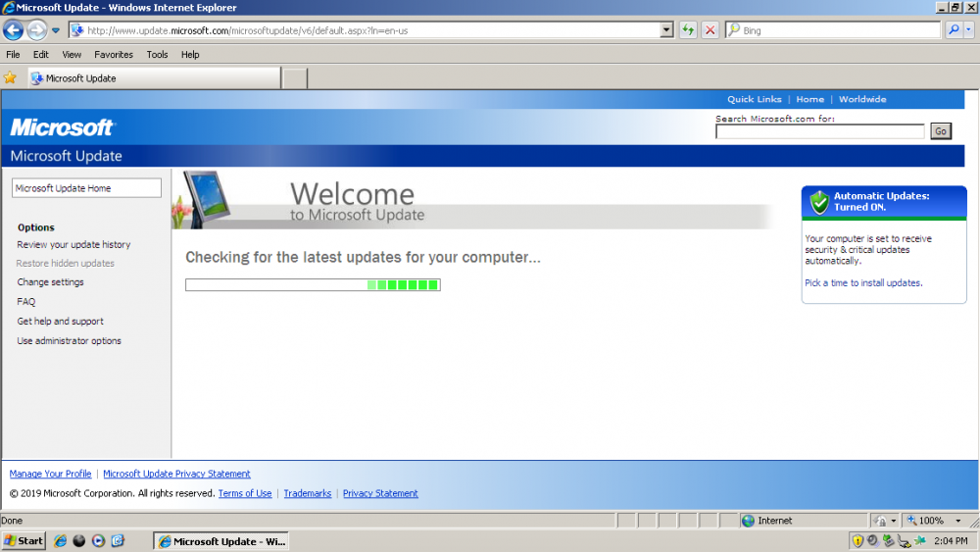Click the address bar page icon
The image size is (980, 552).
click(x=76, y=30)
